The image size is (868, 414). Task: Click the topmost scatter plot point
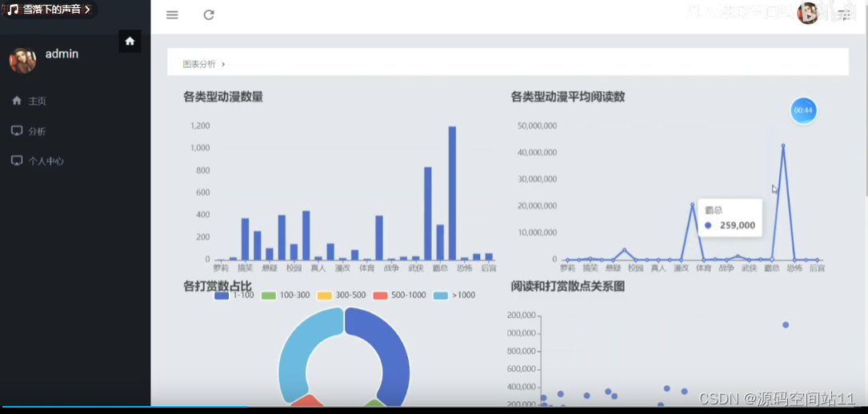pos(786,324)
